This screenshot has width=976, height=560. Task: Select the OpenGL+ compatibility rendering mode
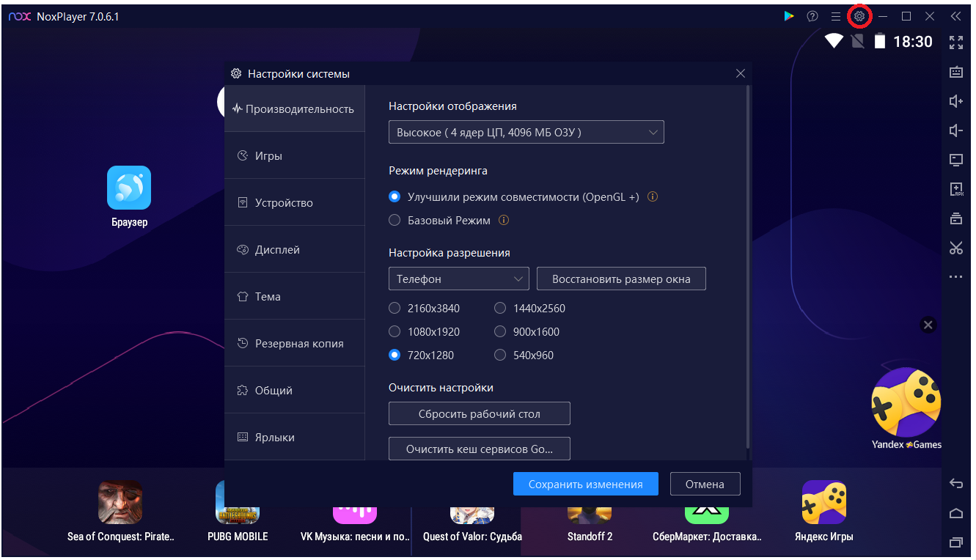click(x=395, y=197)
